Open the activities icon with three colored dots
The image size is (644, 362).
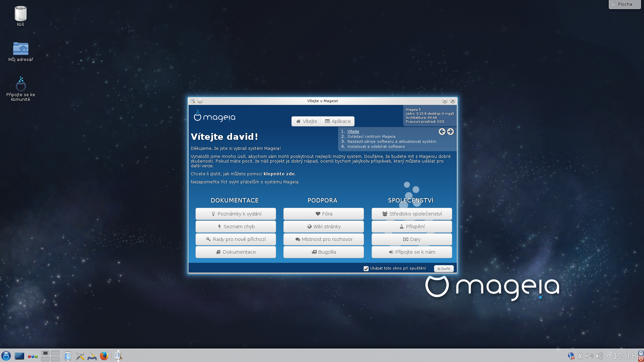point(33,356)
